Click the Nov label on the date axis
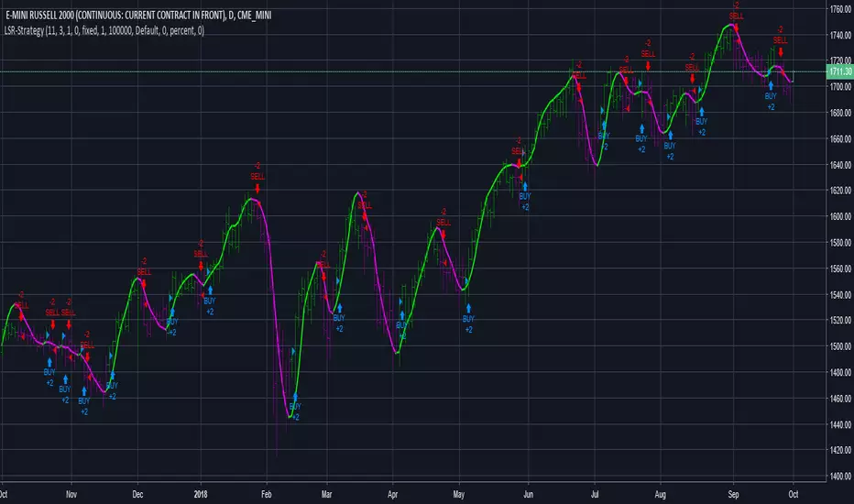Viewport: 854px width, 504px height. click(x=71, y=495)
